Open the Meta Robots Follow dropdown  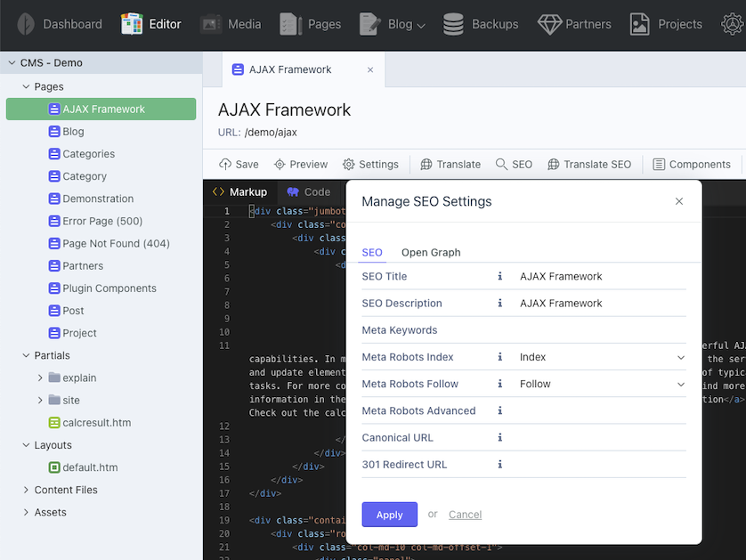(x=602, y=384)
